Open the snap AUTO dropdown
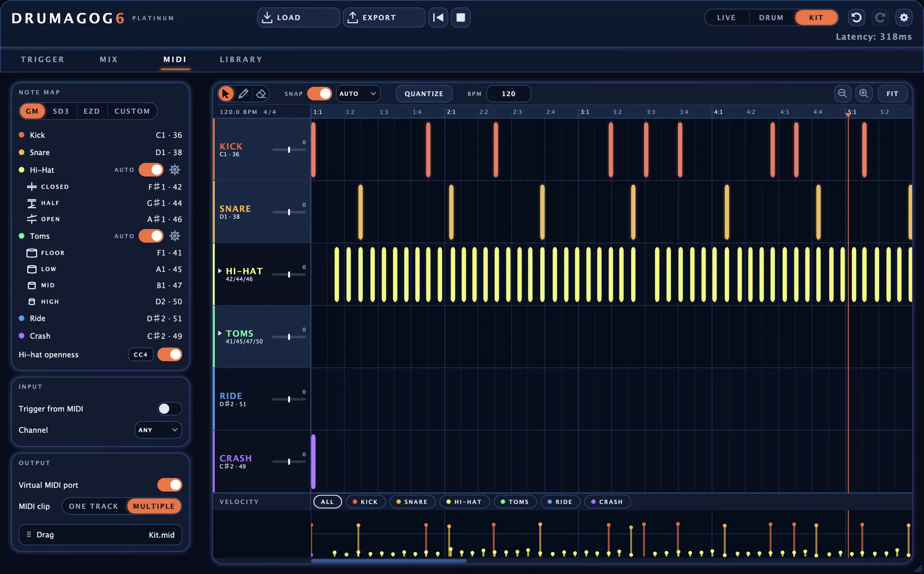924x574 pixels. pos(358,94)
